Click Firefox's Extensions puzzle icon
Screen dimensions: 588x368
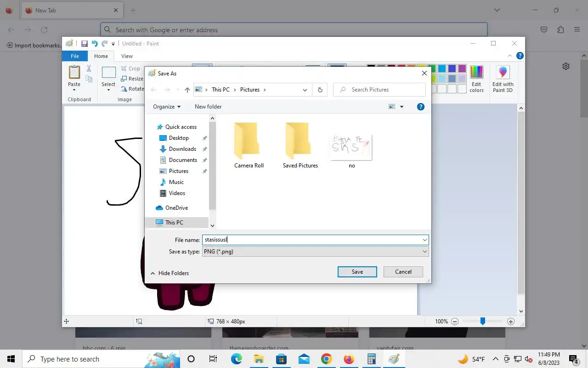(560, 29)
